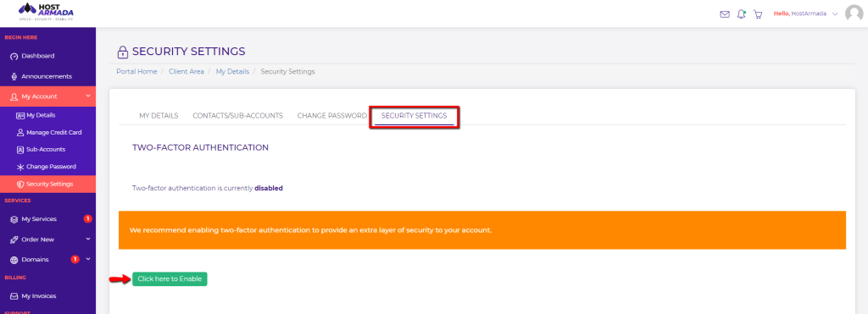Click the Domains globe icon
The width and height of the screenshot is (868, 314).
14,260
